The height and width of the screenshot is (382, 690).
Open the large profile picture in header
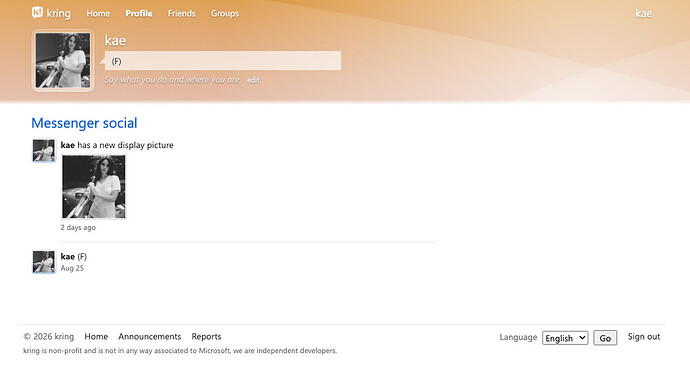click(x=63, y=60)
